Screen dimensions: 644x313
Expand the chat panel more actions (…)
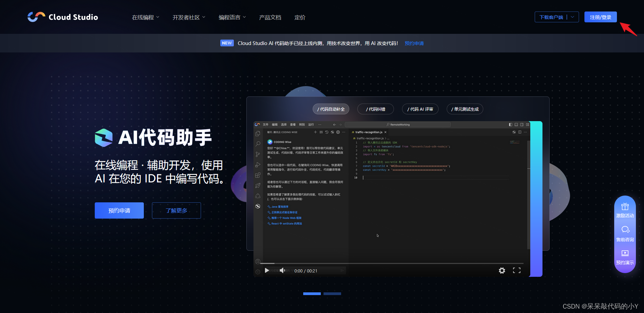[343, 132]
